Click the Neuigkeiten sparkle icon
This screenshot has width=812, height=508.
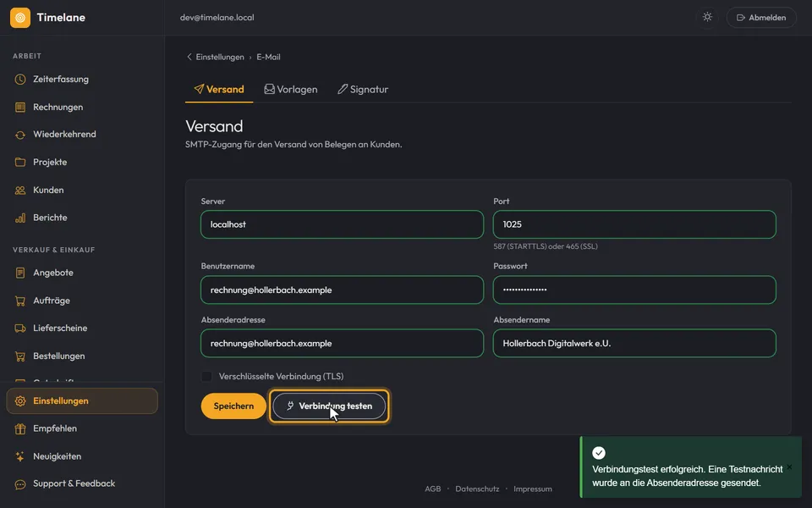(20, 456)
